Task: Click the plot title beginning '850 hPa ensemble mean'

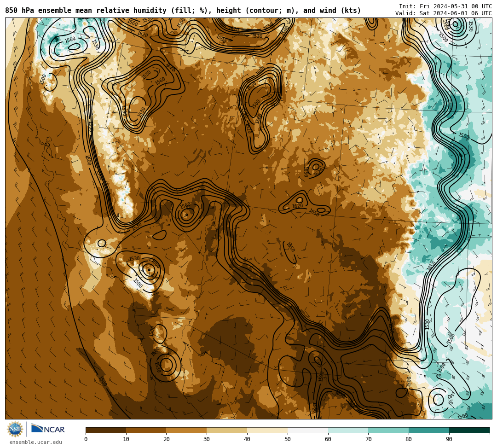Action: coord(183,11)
